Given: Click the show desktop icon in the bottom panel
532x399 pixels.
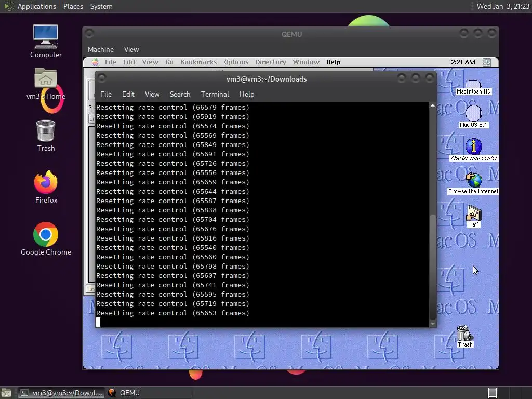Looking at the screenshot, I should click(6, 393).
